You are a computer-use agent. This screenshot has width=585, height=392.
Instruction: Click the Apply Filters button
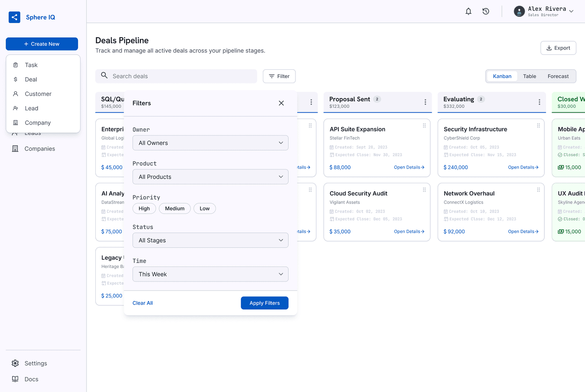265,303
